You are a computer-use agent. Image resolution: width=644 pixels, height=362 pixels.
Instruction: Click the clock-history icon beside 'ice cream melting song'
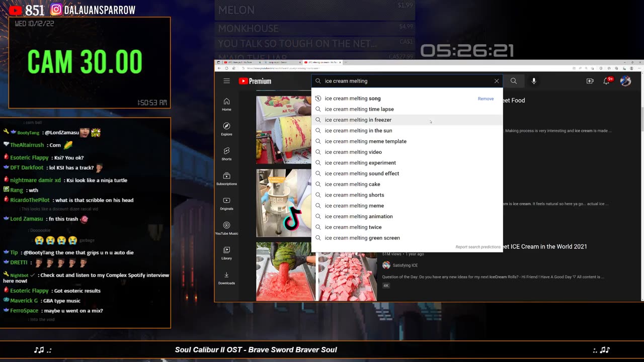pos(318,99)
